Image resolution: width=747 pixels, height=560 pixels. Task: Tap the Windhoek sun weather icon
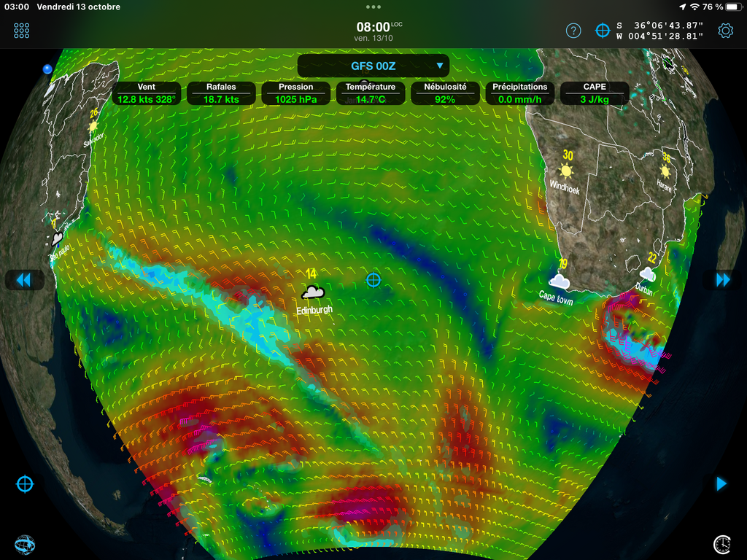point(566,171)
